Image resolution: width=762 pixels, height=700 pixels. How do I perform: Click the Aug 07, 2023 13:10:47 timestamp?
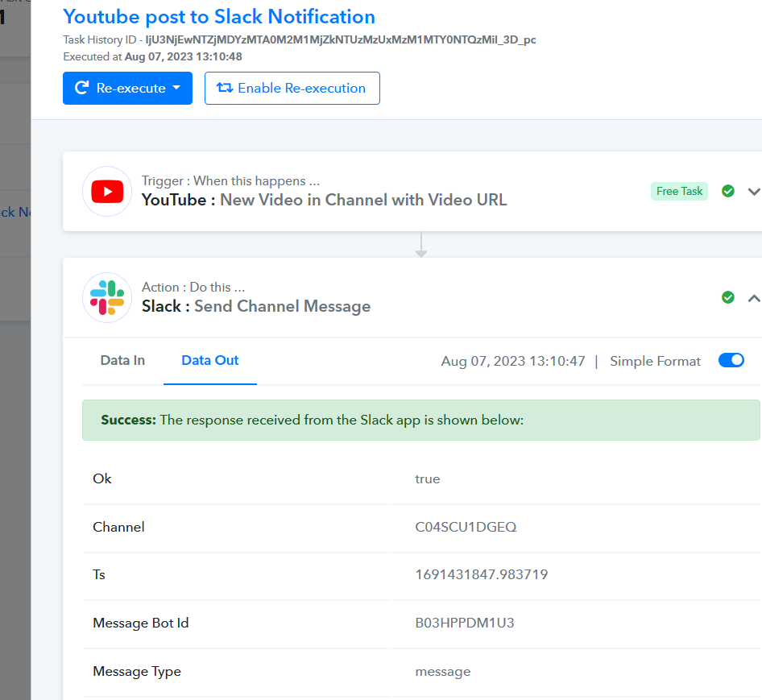[512, 361]
